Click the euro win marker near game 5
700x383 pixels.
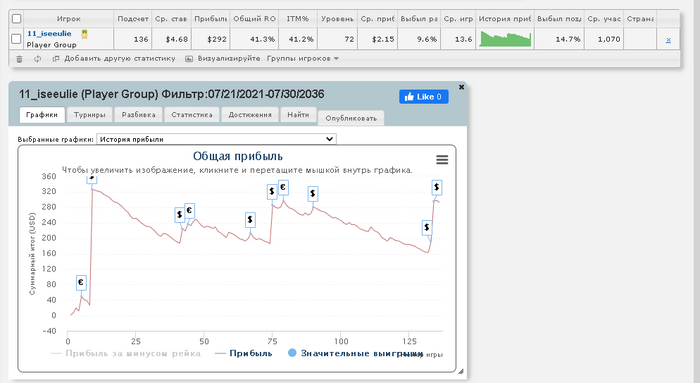[x=81, y=283]
